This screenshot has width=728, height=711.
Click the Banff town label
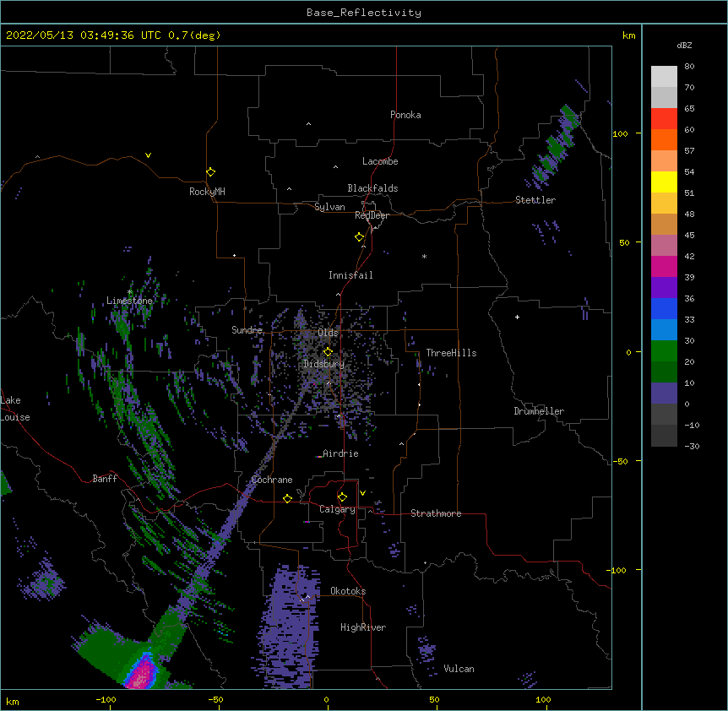click(x=105, y=479)
